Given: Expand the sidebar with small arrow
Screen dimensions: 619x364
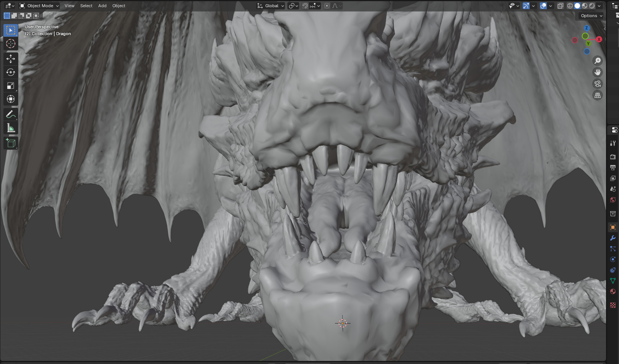Looking at the screenshot, I should pyautogui.click(x=604, y=29).
